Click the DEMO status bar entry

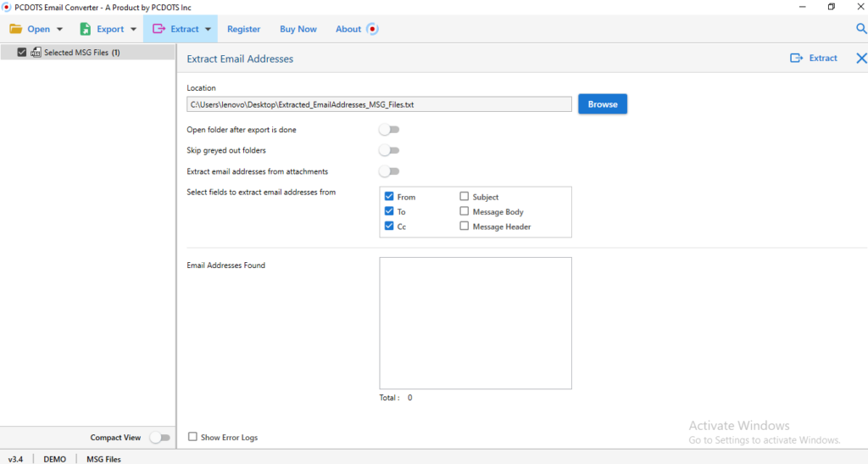[x=55, y=459]
